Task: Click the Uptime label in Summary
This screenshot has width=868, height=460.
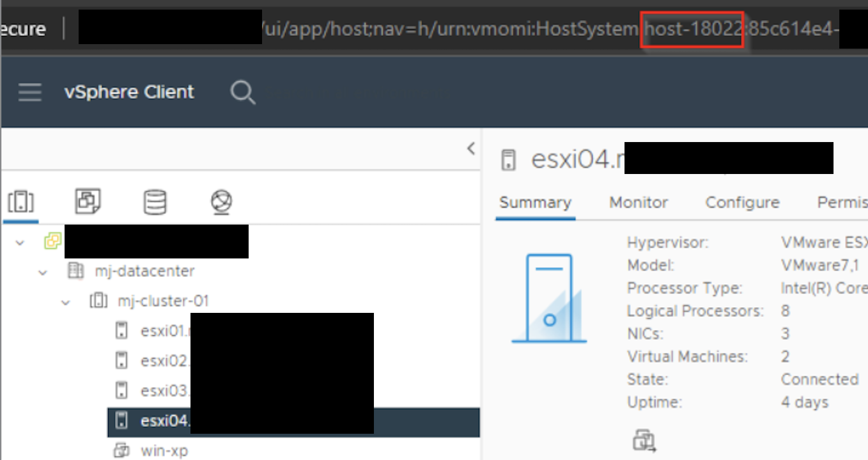Action: (655, 402)
